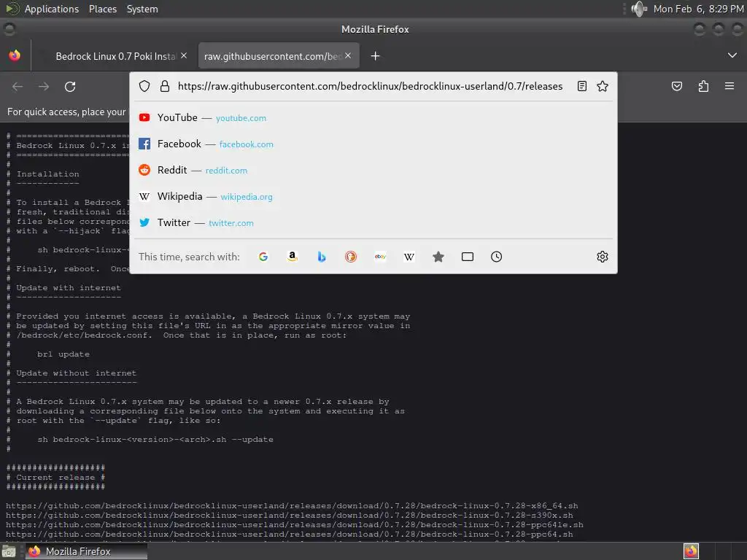Open the Applications menu
The width and height of the screenshot is (747, 560).
tap(52, 9)
